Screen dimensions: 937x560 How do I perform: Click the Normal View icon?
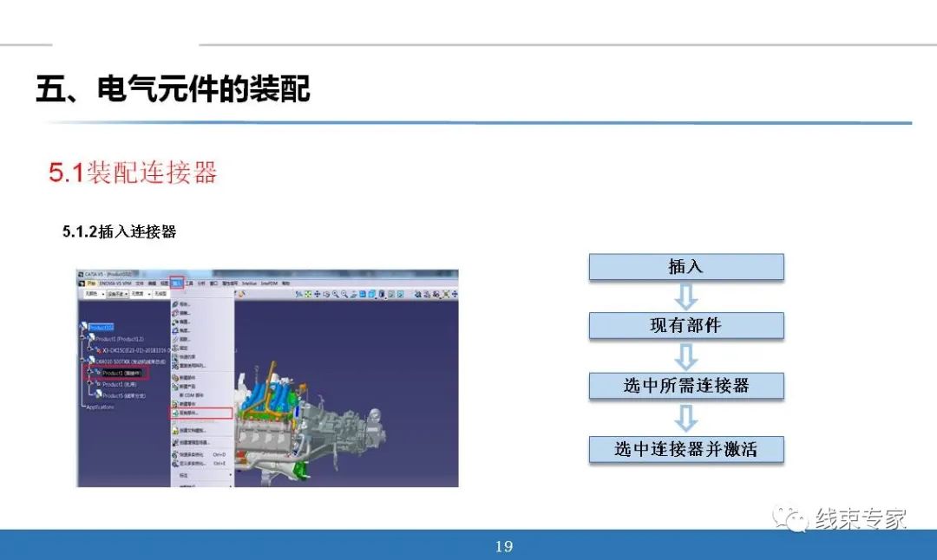(x=353, y=294)
